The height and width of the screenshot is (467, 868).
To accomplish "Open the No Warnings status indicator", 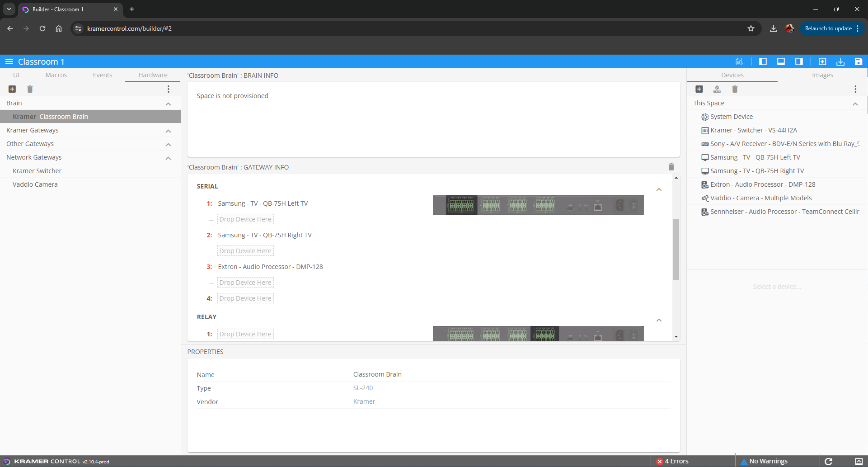I will 765,461.
